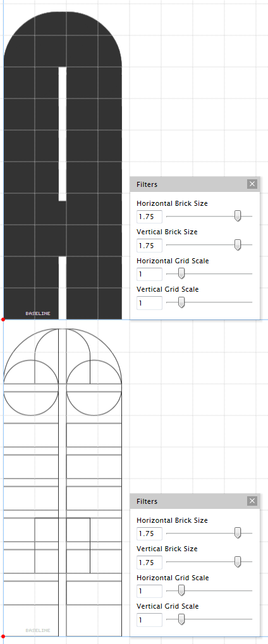Click Horizontal Brick Size slider handle in upper panel

click(237, 216)
